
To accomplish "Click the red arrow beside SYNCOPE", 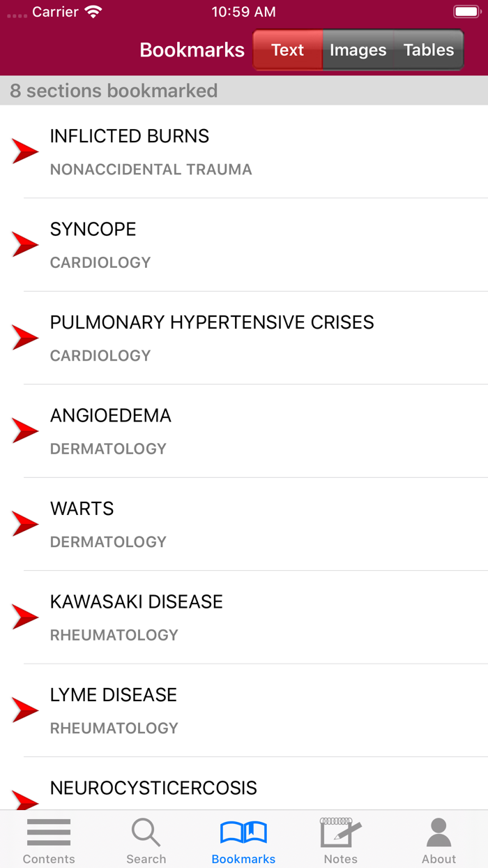I will tap(25, 244).
